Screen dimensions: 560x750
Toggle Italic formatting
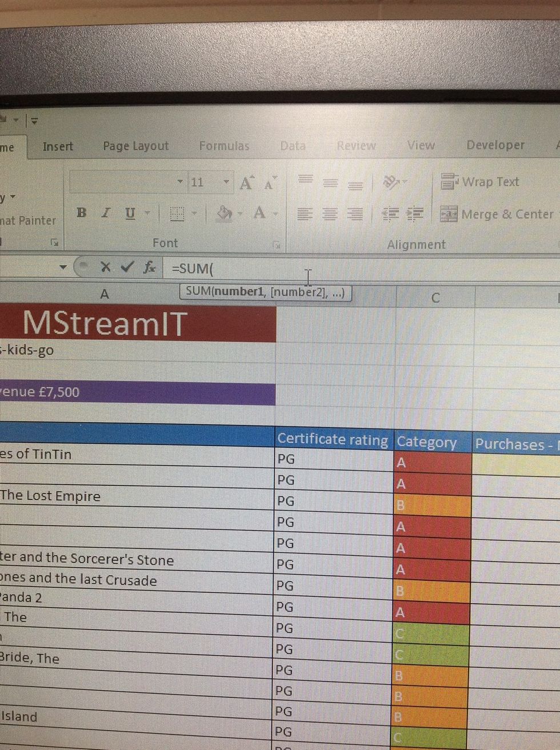(x=105, y=213)
